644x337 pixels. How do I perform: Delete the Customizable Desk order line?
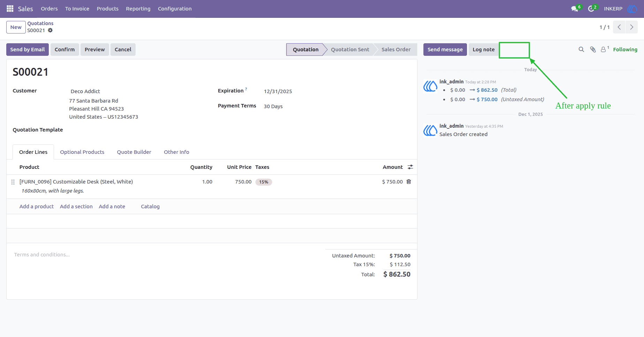(x=409, y=182)
